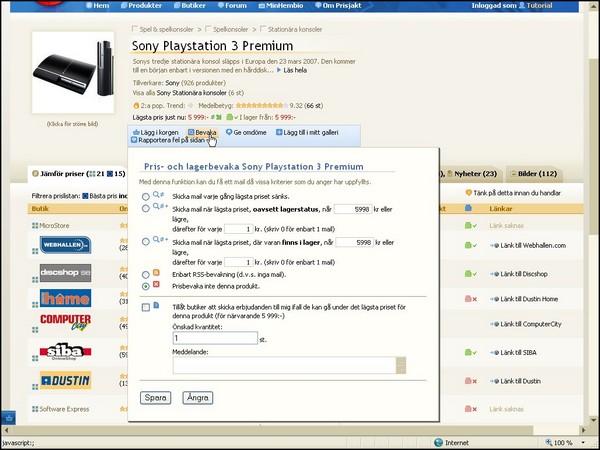Viewport: 600px width, 450px height.
Task: Click the Computer City store logo
Action: (65, 323)
